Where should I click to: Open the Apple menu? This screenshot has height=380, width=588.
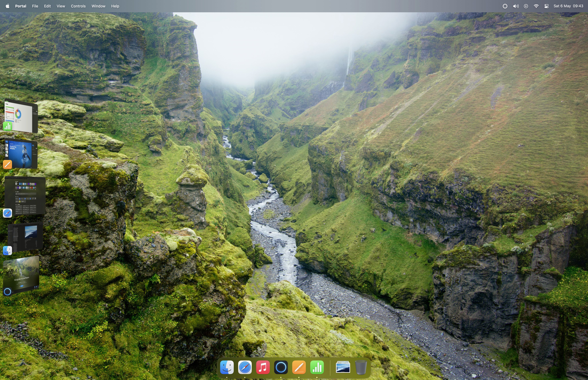click(x=7, y=6)
